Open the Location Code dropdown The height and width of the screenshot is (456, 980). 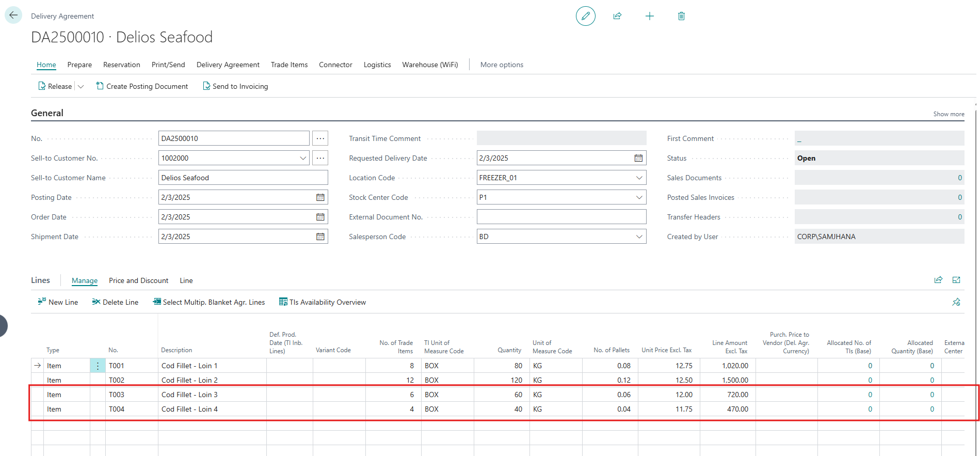639,178
